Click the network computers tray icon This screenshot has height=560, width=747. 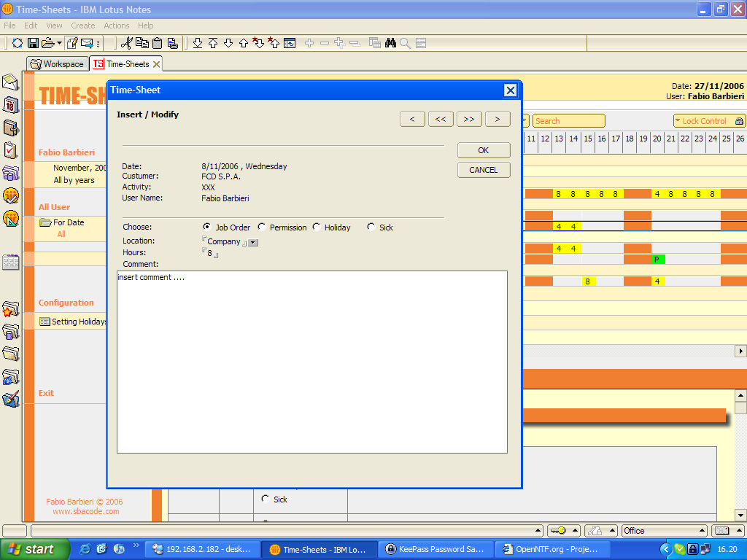click(705, 549)
